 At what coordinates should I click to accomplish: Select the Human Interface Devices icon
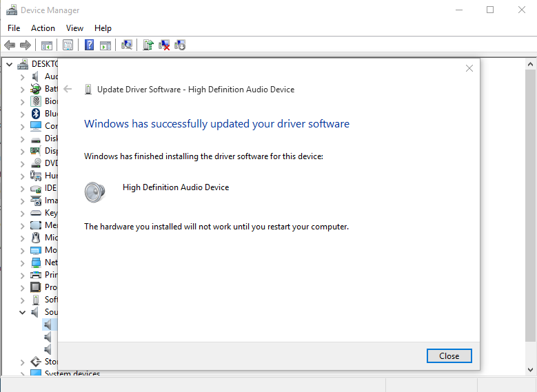[x=36, y=176]
